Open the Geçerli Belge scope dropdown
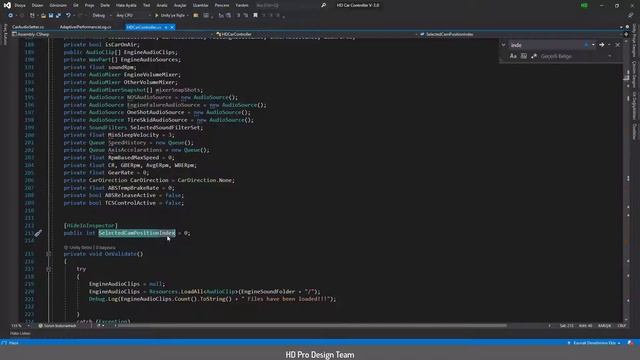This screenshot has height=360, width=640. click(576, 56)
